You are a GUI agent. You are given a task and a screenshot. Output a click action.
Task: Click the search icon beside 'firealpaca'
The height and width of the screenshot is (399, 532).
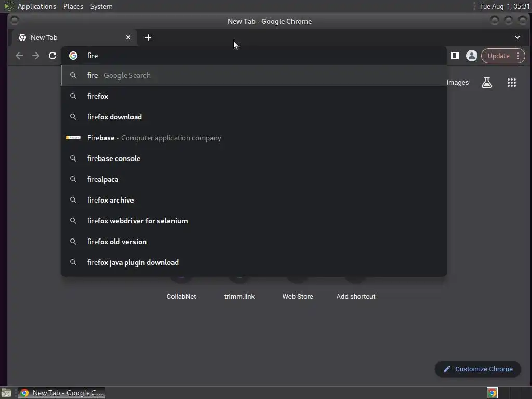73,179
